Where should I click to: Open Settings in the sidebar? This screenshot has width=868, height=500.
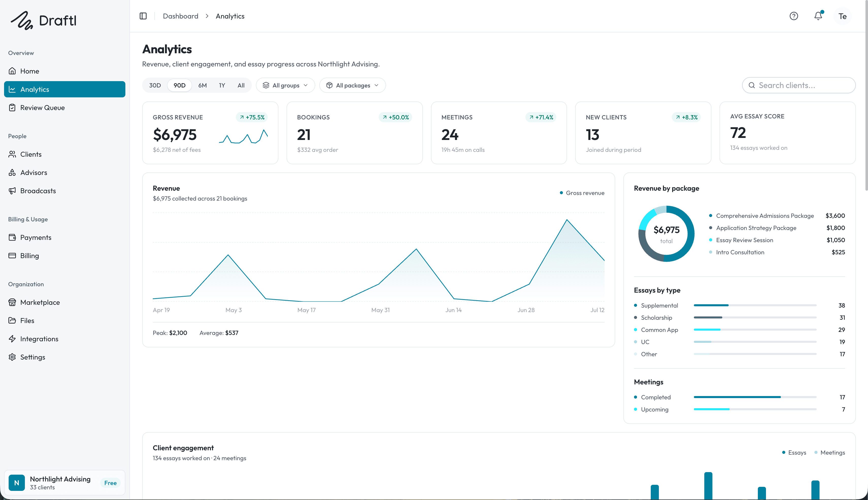click(x=65, y=357)
